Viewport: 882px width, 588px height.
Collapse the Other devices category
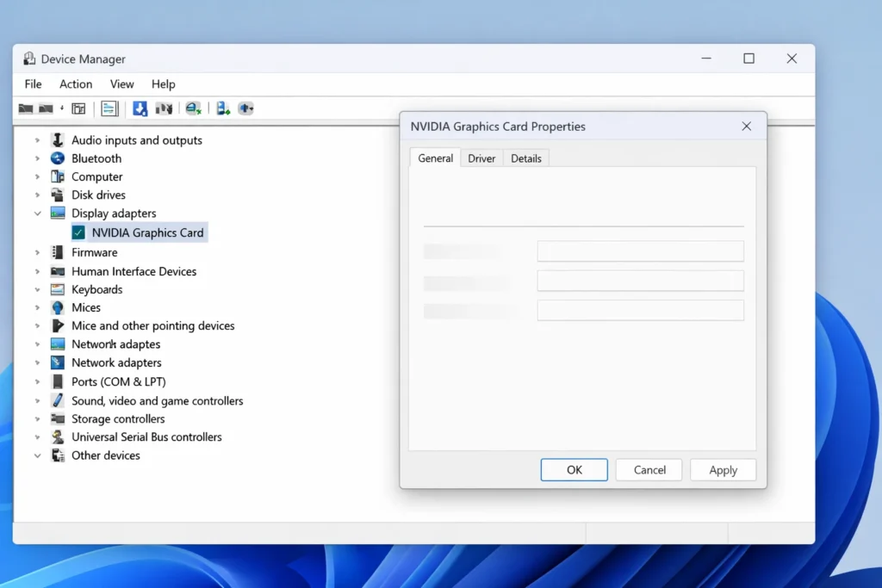[37, 455]
